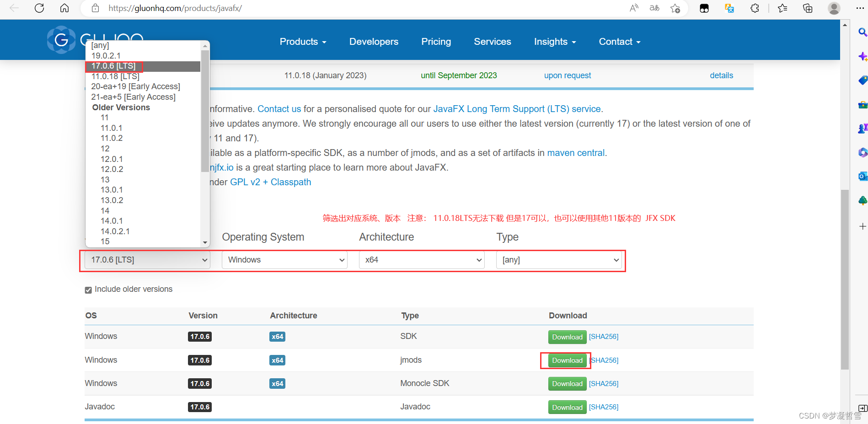Screen dimensions: 868x424
Task: Open the collections icon
Action: click(x=808, y=8)
